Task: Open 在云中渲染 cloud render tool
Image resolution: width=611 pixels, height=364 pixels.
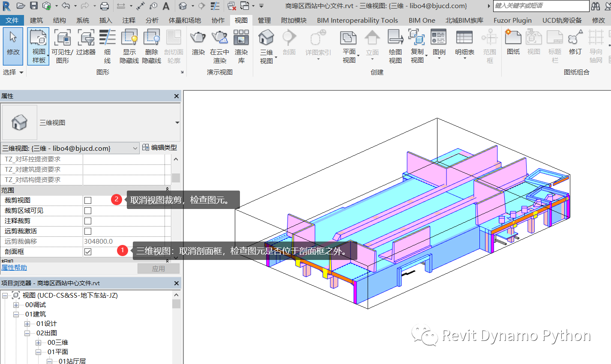Action: (220, 47)
